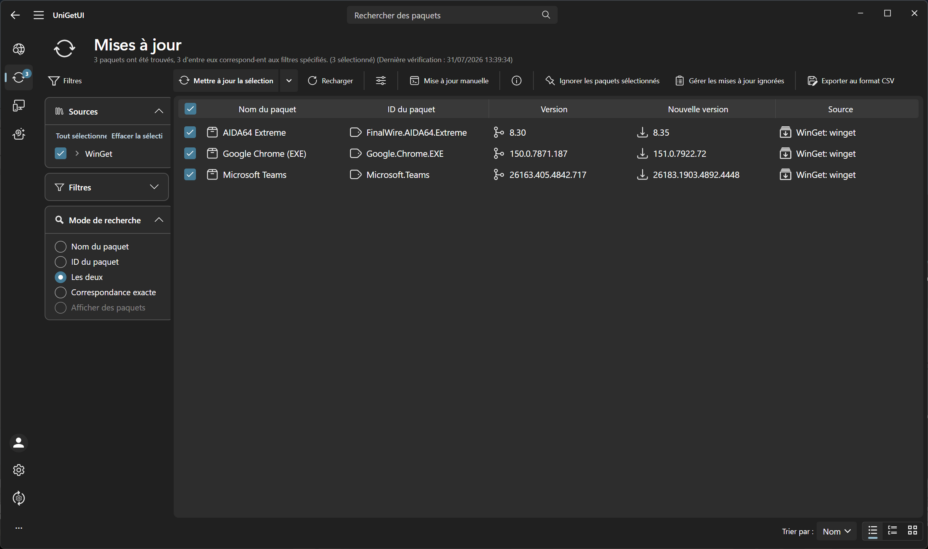928x549 pixels.
Task: Select the 26183.1903.4892.4448 version text
Action: pos(696,175)
